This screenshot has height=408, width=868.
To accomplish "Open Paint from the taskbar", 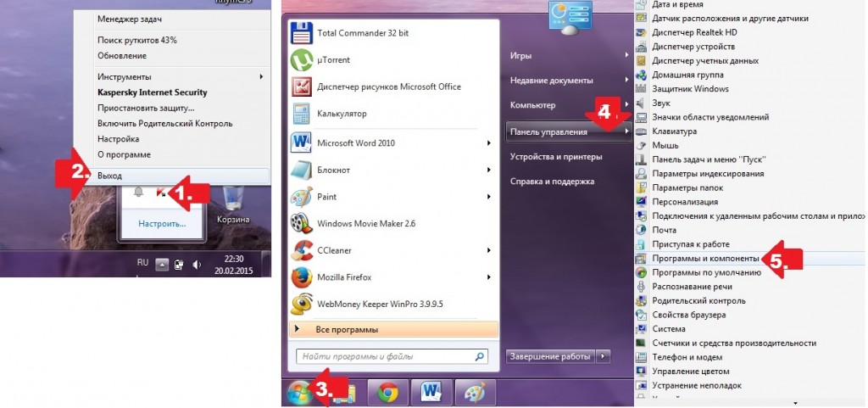I will [475, 393].
